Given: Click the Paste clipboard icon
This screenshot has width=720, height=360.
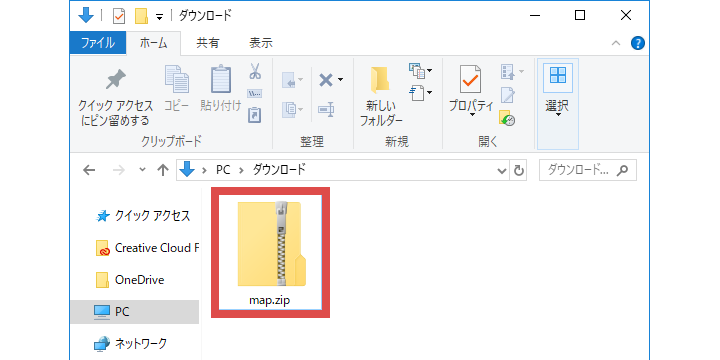Looking at the screenshot, I should tap(221, 79).
